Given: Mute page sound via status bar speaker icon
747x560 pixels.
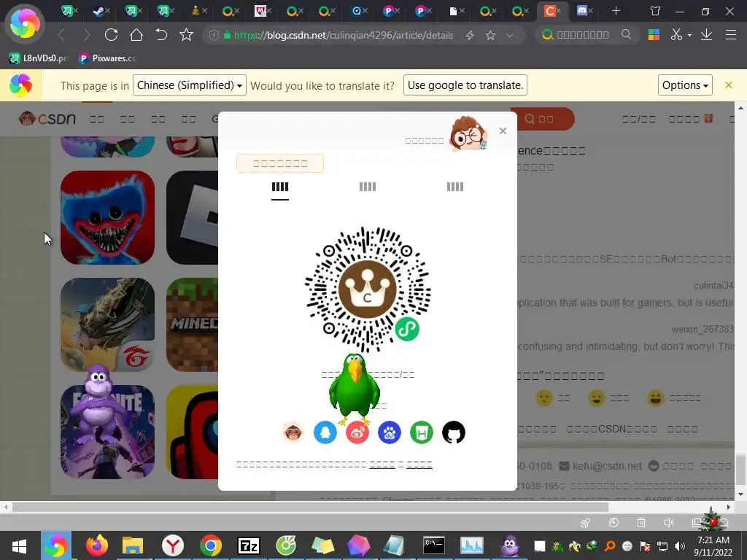Looking at the screenshot, I should (669, 523).
